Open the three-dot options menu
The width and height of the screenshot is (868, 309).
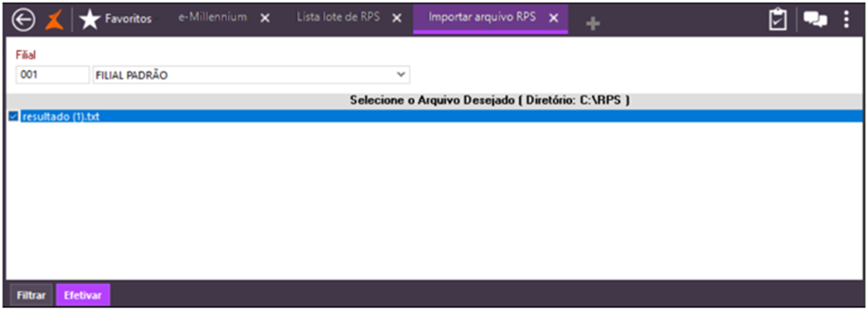(x=846, y=19)
